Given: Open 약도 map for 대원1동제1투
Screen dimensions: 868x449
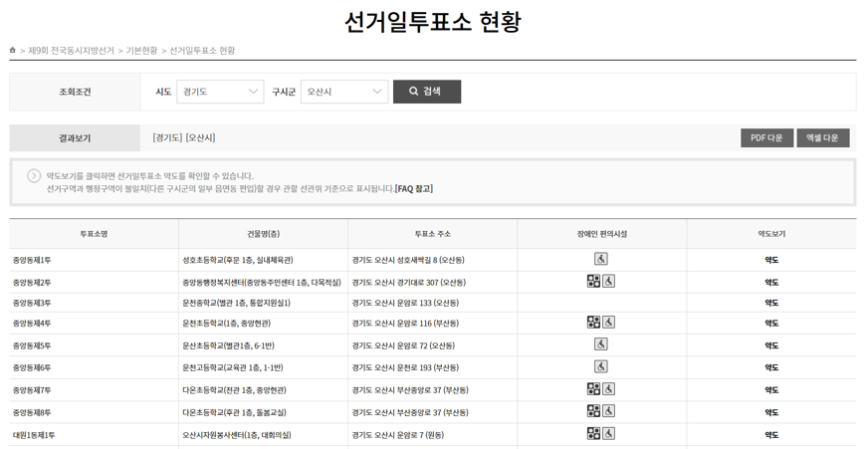Looking at the screenshot, I should pyautogui.click(x=771, y=435).
